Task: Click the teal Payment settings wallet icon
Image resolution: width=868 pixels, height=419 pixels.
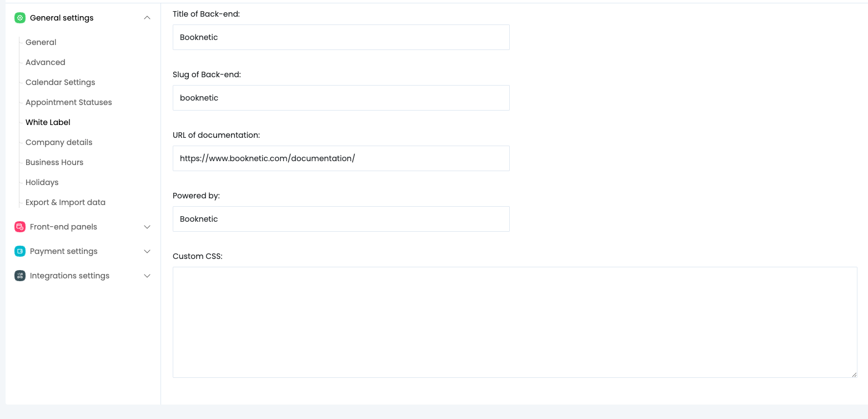Action: [x=20, y=251]
